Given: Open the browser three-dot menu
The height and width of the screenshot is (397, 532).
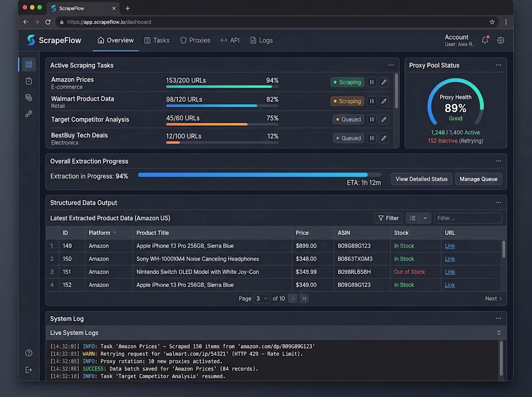Looking at the screenshot, I should (x=506, y=22).
